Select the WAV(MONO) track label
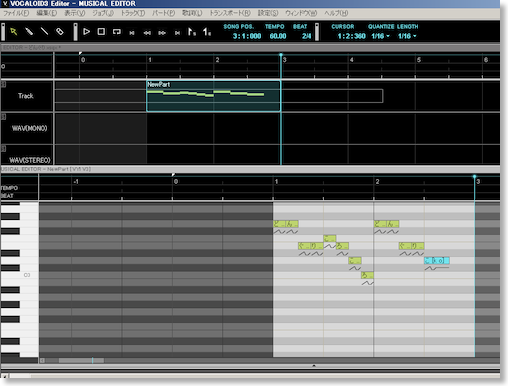508x386 pixels. (x=29, y=128)
